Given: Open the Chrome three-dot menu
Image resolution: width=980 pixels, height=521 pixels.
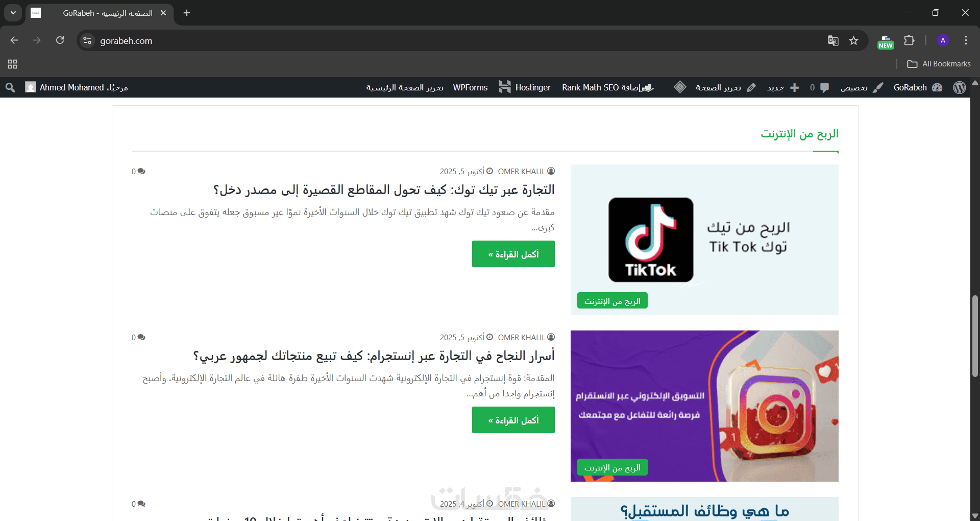Looking at the screenshot, I should coord(966,40).
